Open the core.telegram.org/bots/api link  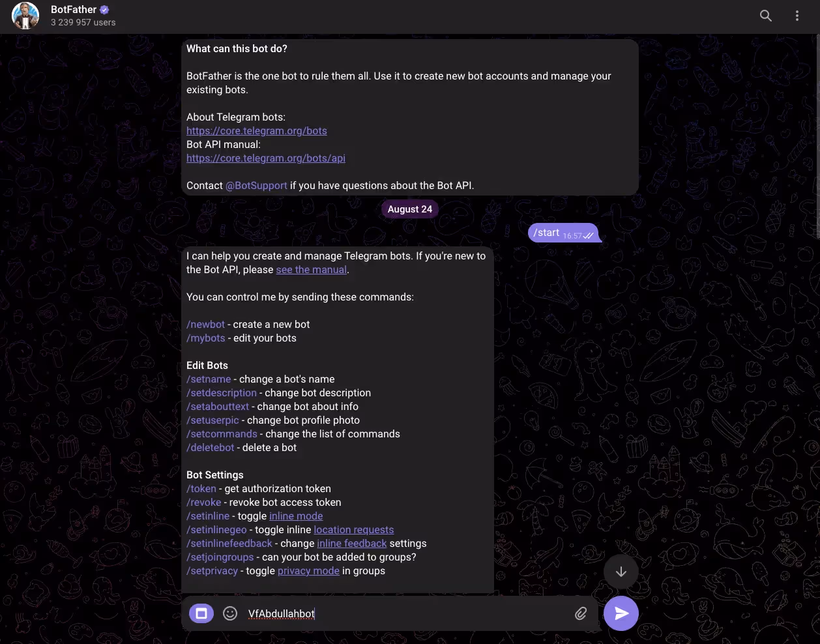[x=266, y=158]
